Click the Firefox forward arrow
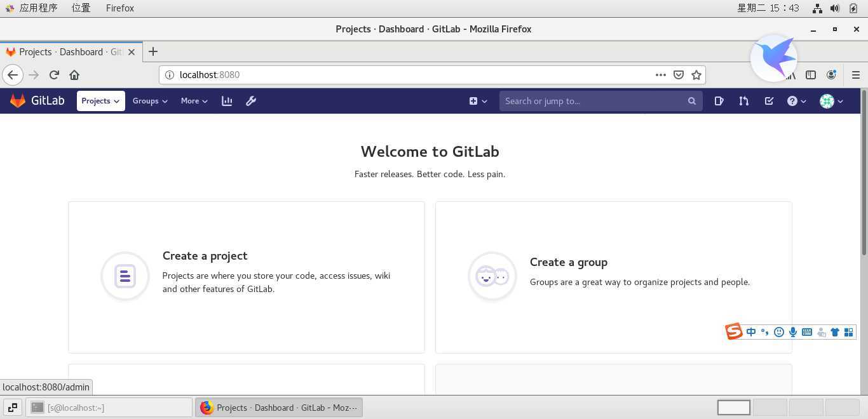The image size is (868, 419). [34, 75]
